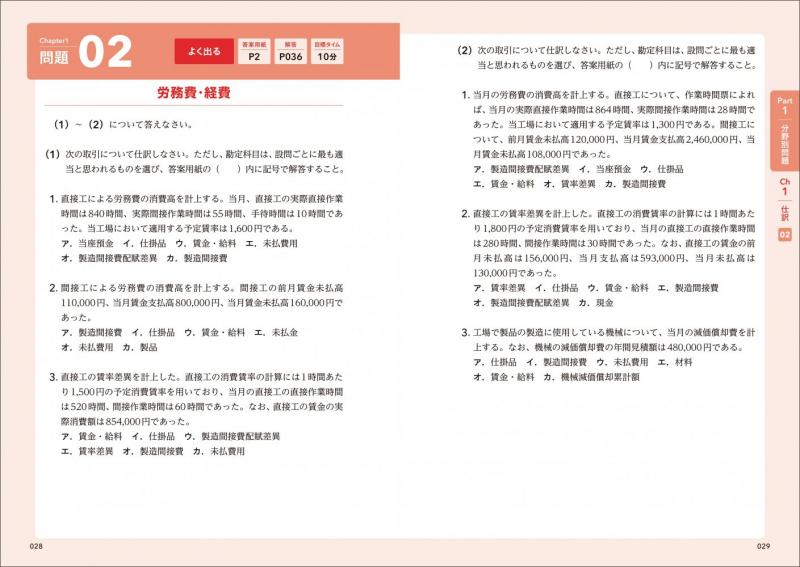
Task: Click the Chapter1 問題 label
Action: (54, 51)
